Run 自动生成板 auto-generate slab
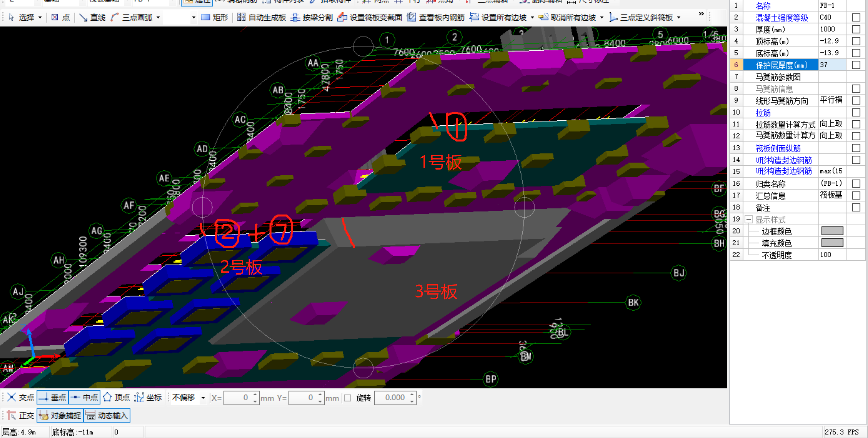 261,17
